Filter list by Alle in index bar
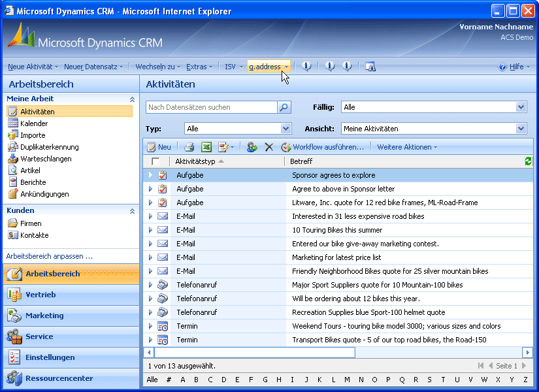The width and height of the screenshot is (539, 392). click(x=152, y=380)
